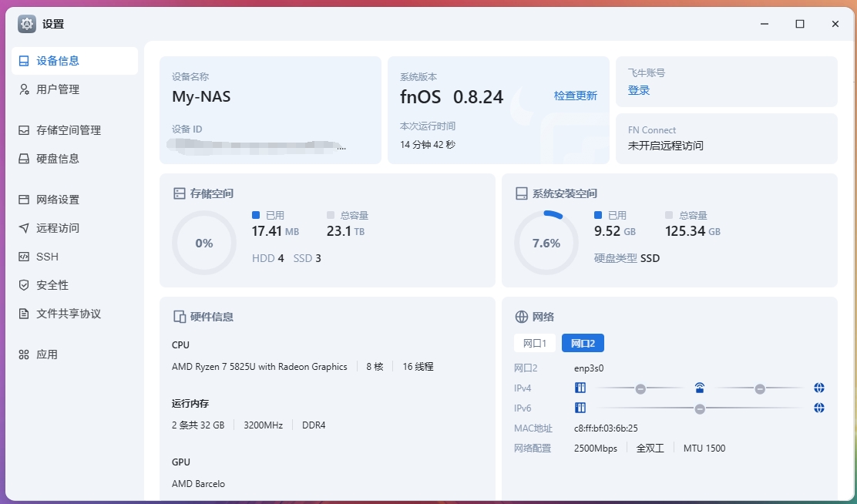Click system used value 9.52 GB
The width and height of the screenshot is (857, 504).
(615, 231)
